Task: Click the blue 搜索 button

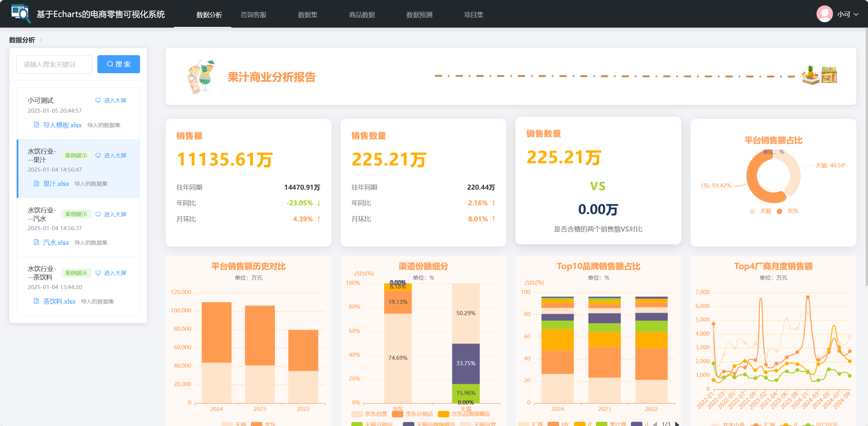Action: click(x=119, y=64)
